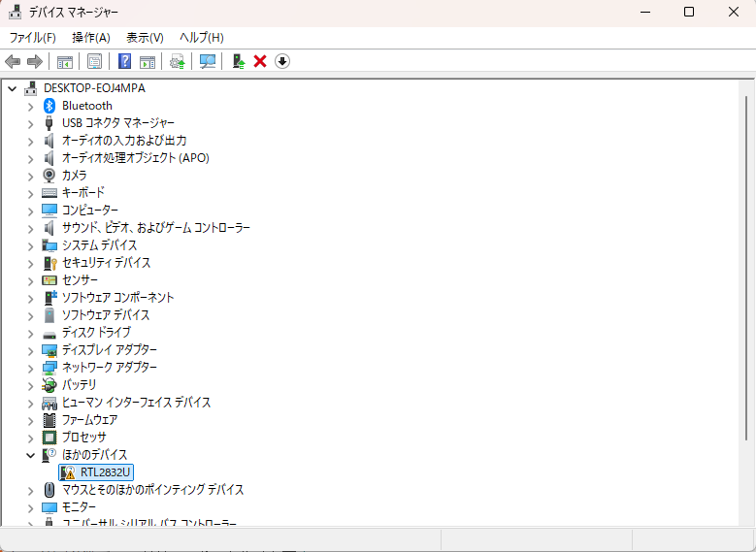Click the Help toolbar icon
This screenshot has height=552, width=756.
click(124, 61)
